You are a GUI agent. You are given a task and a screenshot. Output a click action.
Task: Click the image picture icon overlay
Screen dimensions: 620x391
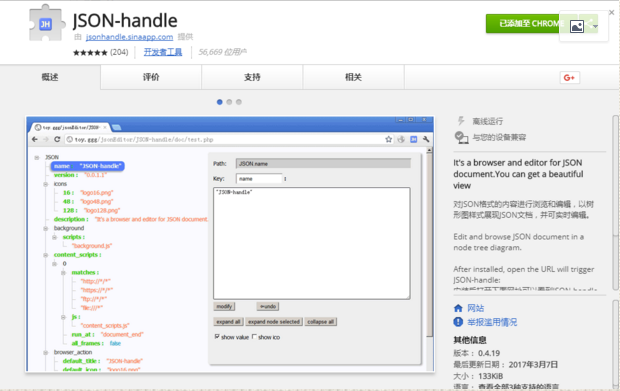(577, 26)
